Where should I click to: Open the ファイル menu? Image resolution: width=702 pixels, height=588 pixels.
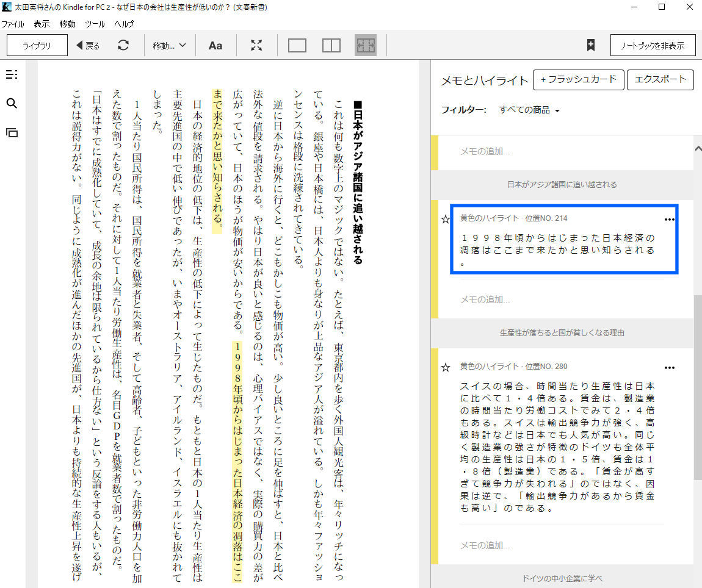[13, 24]
